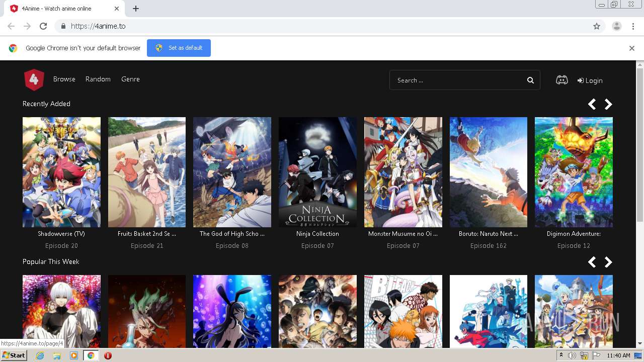Viewport: 644px width, 362px height.
Task: Open the Genre menu
Action: click(x=130, y=79)
